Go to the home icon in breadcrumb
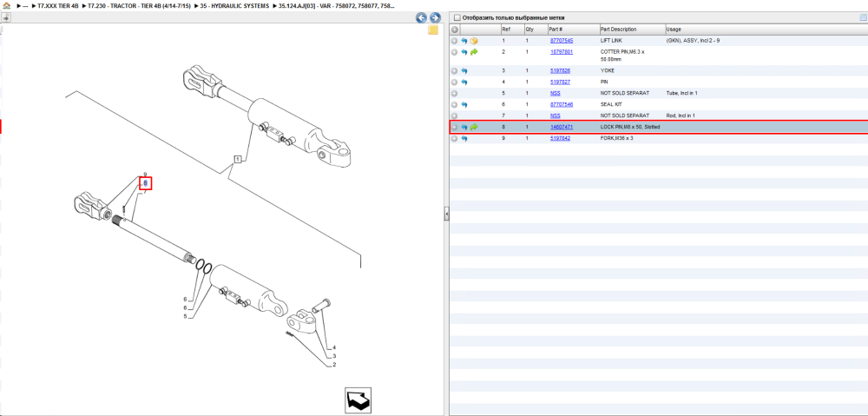The image size is (868, 416). 5,5
